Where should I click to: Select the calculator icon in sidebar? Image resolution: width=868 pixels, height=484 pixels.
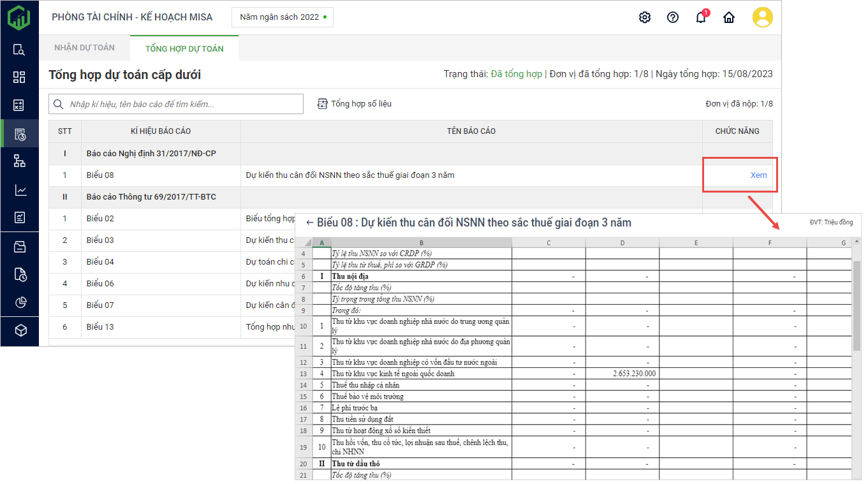click(19, 105)
